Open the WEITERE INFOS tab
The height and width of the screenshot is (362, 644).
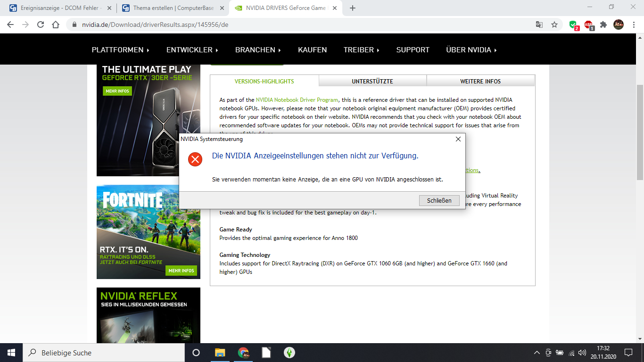pyautogui.click(x=480, y=81)
